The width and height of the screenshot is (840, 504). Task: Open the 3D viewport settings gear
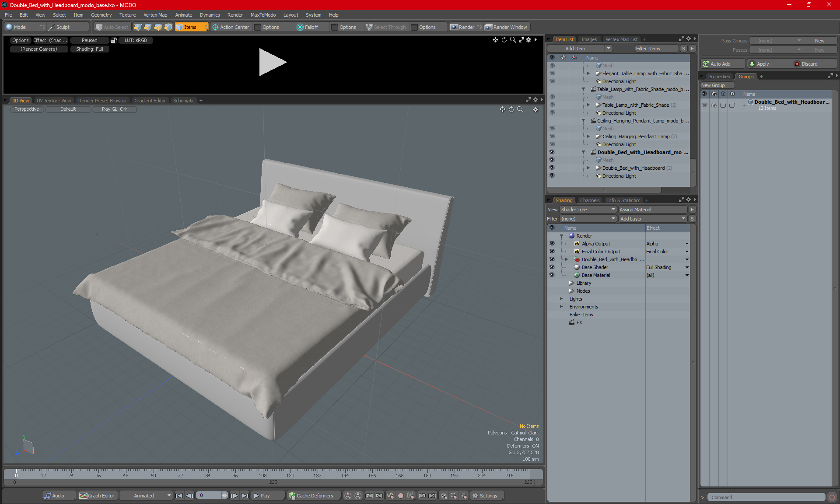coord(535,109)
